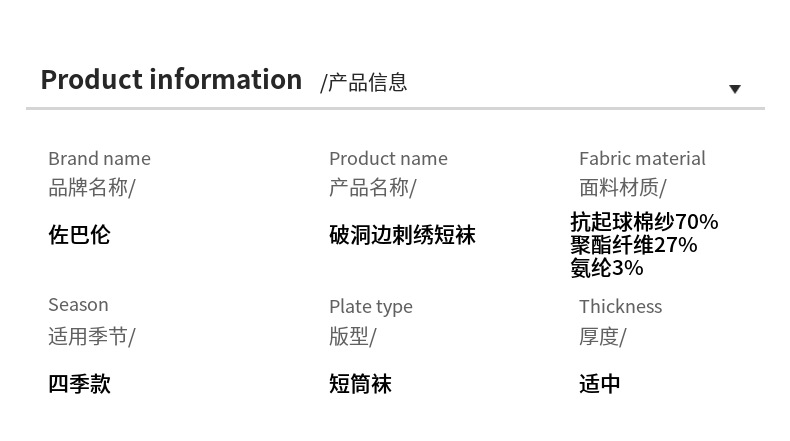
Task: Click the Plate type label
Action: click(x=370, y=306)
